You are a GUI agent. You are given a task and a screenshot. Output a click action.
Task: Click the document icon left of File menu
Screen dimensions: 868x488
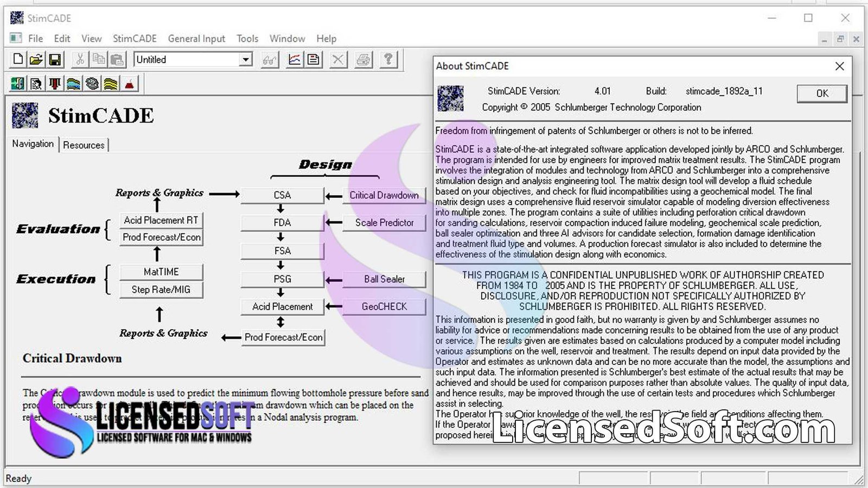16,38
